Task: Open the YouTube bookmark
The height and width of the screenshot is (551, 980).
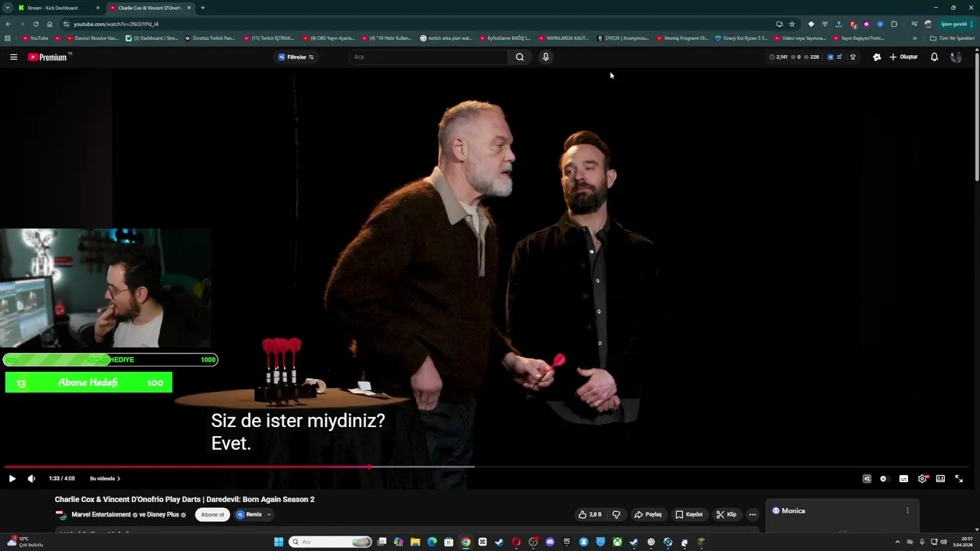Action: [x=35, y=37]
